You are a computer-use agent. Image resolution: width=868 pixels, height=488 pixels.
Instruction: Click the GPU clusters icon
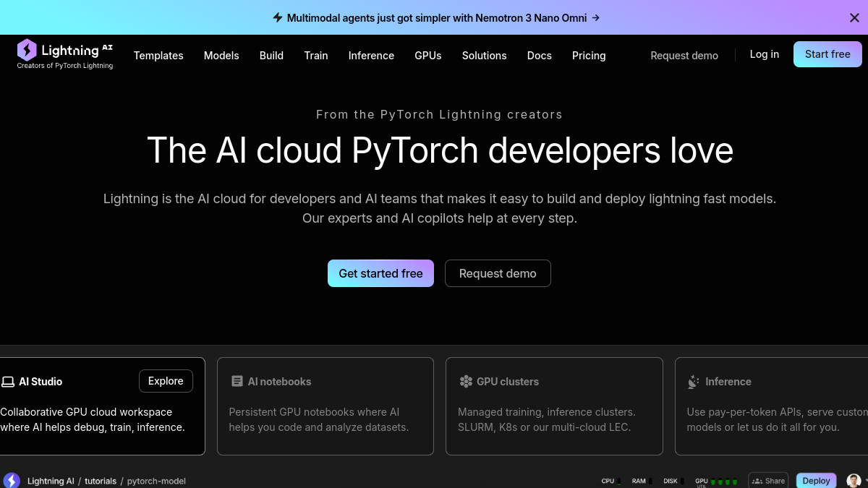click(x=466, y=381)
